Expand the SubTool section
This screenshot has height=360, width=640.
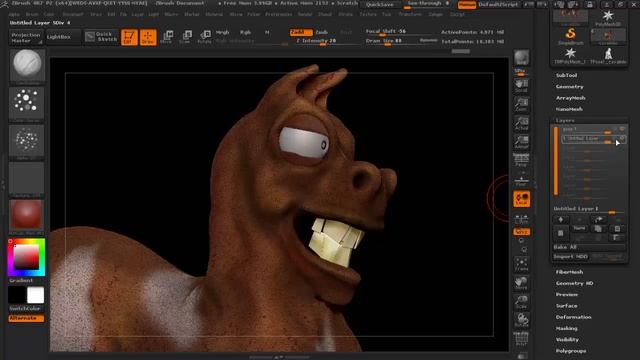[566, 76]
